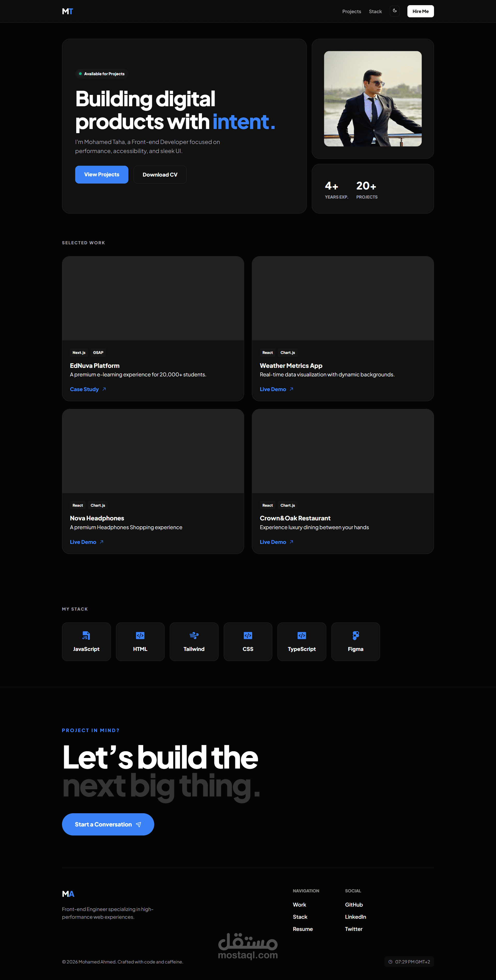Click the MT logo in header
The image size is (496, 980).
(67, 11)
